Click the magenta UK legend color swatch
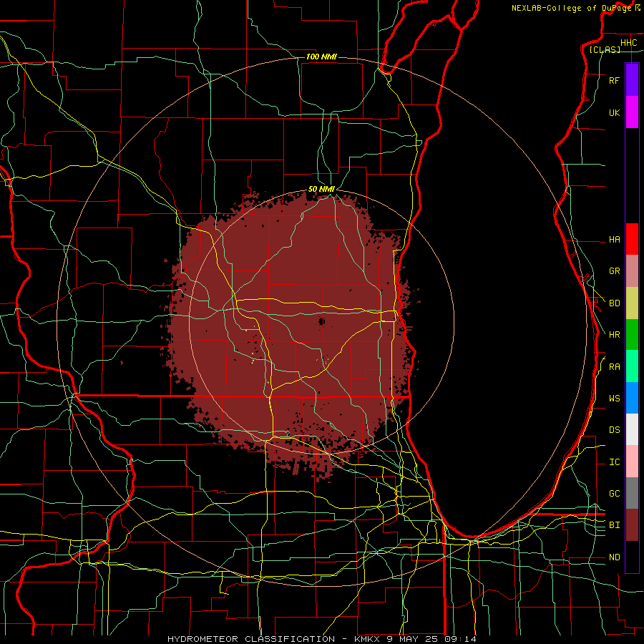Screen dimensions: 644x644 [x=632, y=112]
